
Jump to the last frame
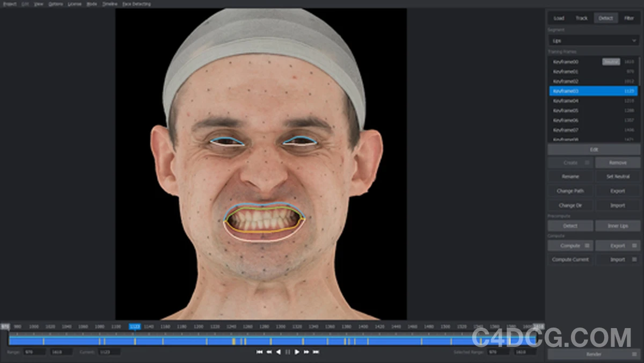[x=316, y=352]
